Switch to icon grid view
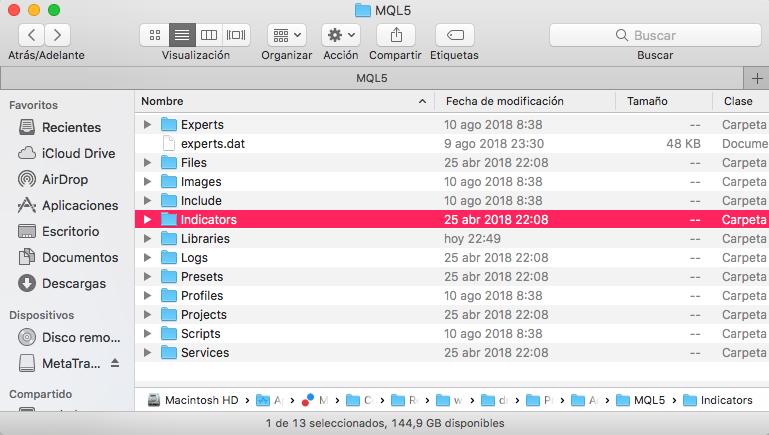 coord(155,35)
